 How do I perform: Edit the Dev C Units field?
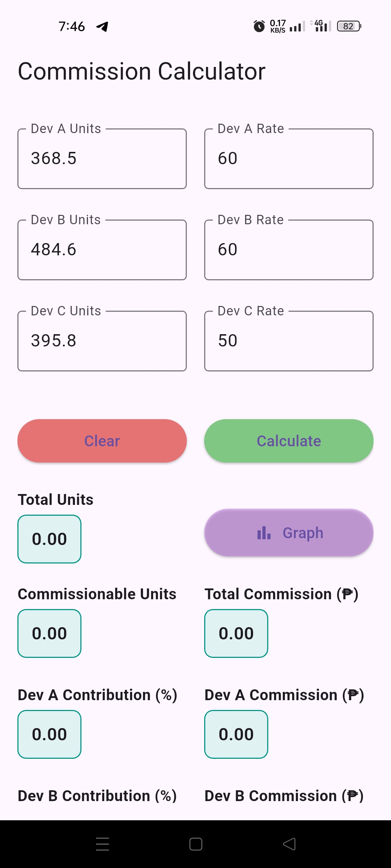pos(102,341)
